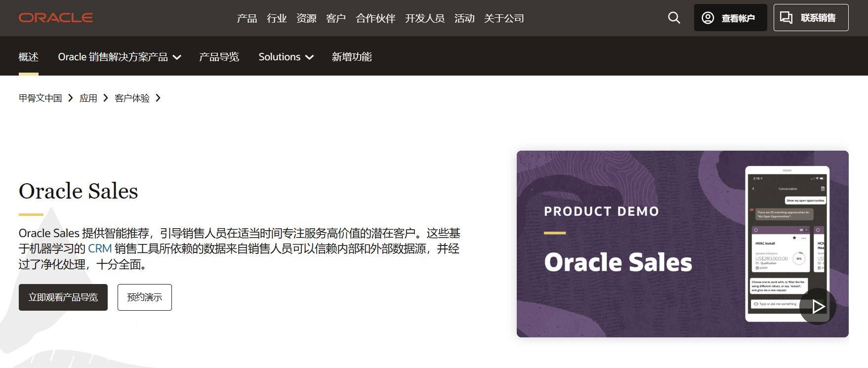
Task: Open the 客户 menu
Action: 336,18
